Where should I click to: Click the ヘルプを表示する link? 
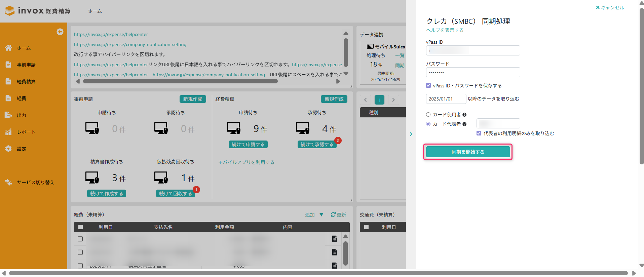[x=445, y=30]
